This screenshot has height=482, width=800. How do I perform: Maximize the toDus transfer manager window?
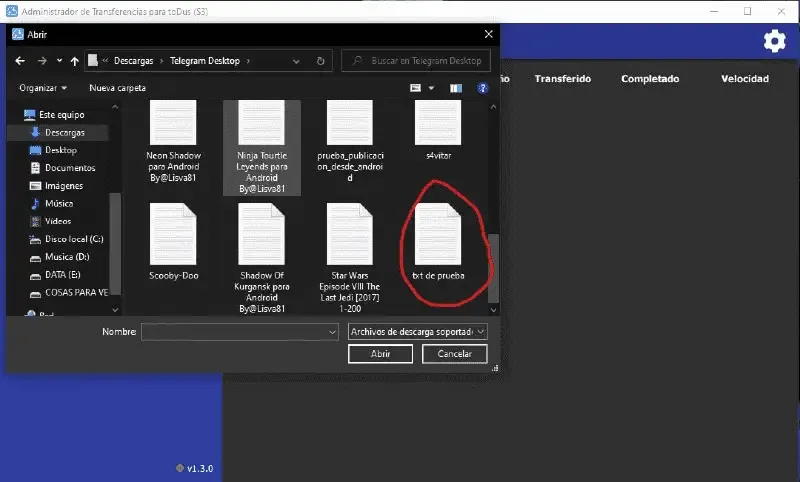[747, 11]
